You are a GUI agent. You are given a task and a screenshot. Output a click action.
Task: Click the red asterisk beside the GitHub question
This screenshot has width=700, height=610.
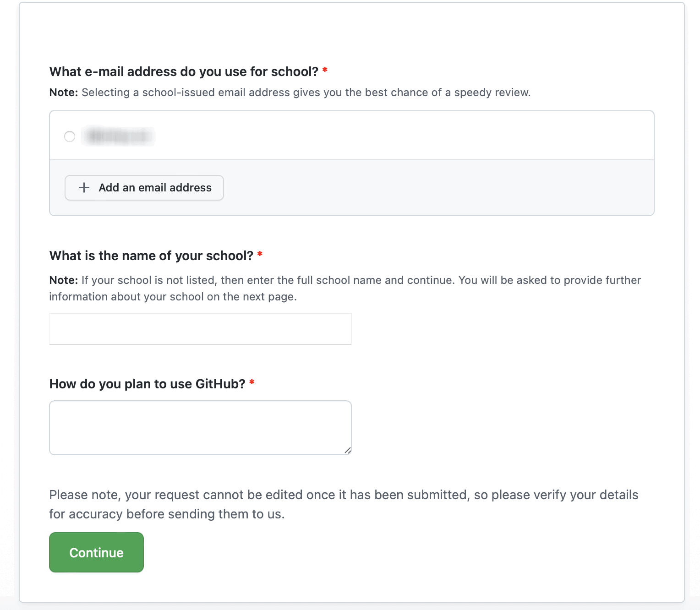252,382
